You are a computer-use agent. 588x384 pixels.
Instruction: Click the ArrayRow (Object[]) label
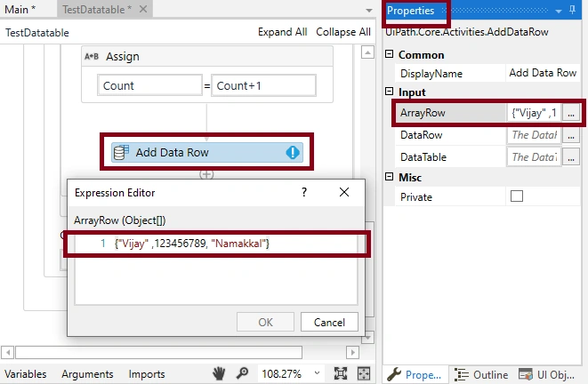(119, 220)
